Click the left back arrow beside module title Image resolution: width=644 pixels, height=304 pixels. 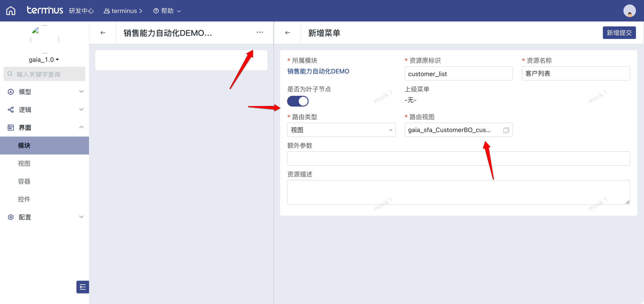pos(103,32)
